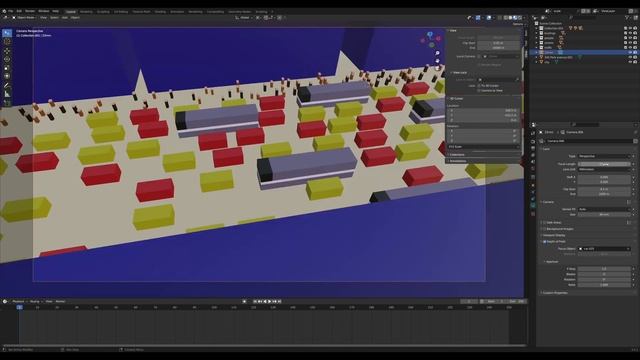Open the Outliner filter funnel icon
The width and height of the screenshot is (640, 360).
tap(627, 18)
